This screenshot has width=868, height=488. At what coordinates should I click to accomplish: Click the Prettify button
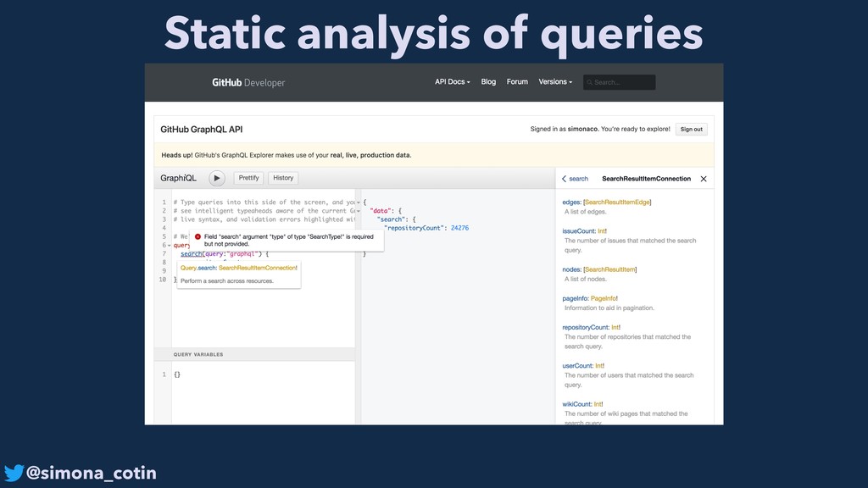click(248, 178)
